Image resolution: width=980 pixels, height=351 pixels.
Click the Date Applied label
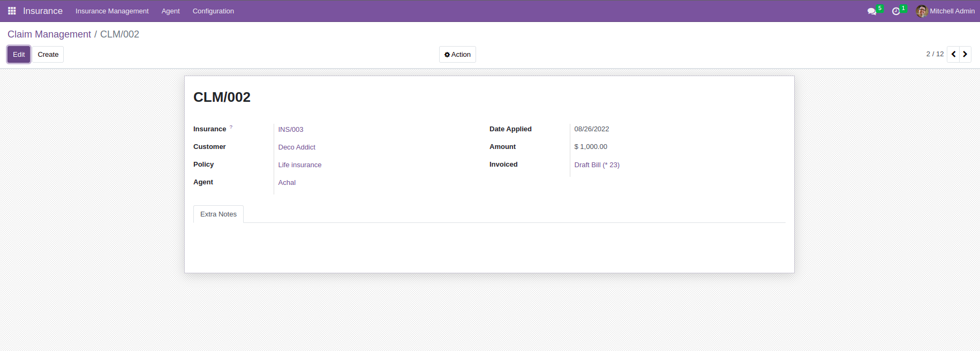[x=510, y=129]
